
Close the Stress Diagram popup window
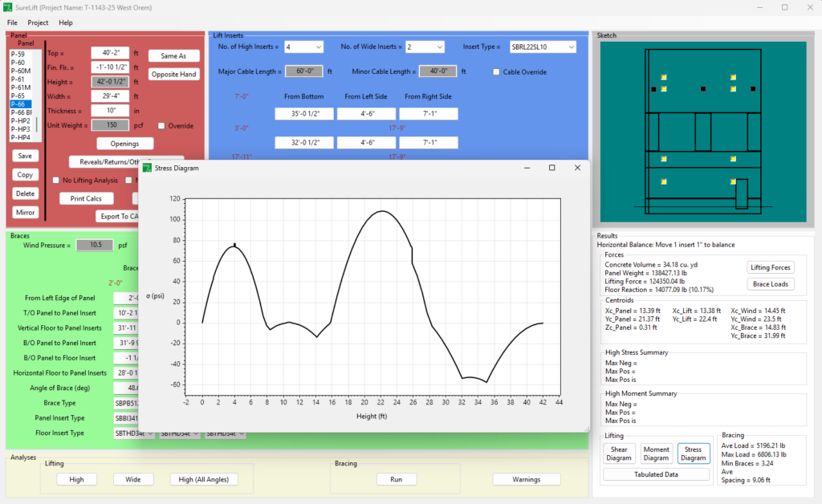tap(576, 168)
